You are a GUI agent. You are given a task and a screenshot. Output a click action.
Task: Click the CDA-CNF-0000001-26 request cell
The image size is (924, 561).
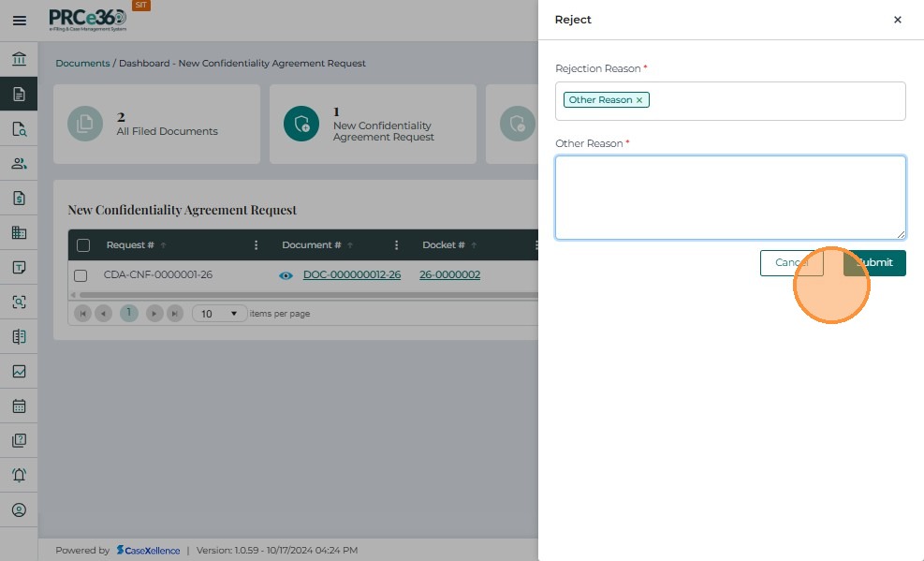(x=158, y=275)
